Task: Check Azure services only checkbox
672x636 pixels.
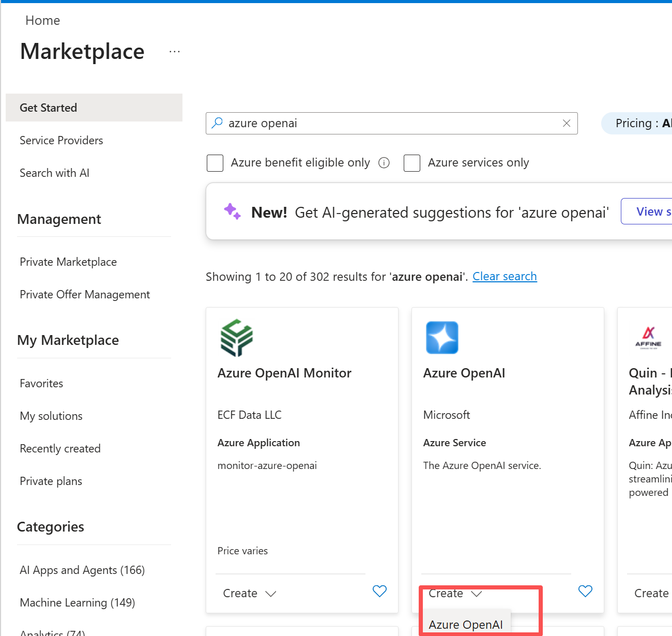Action: coord(412,163)
